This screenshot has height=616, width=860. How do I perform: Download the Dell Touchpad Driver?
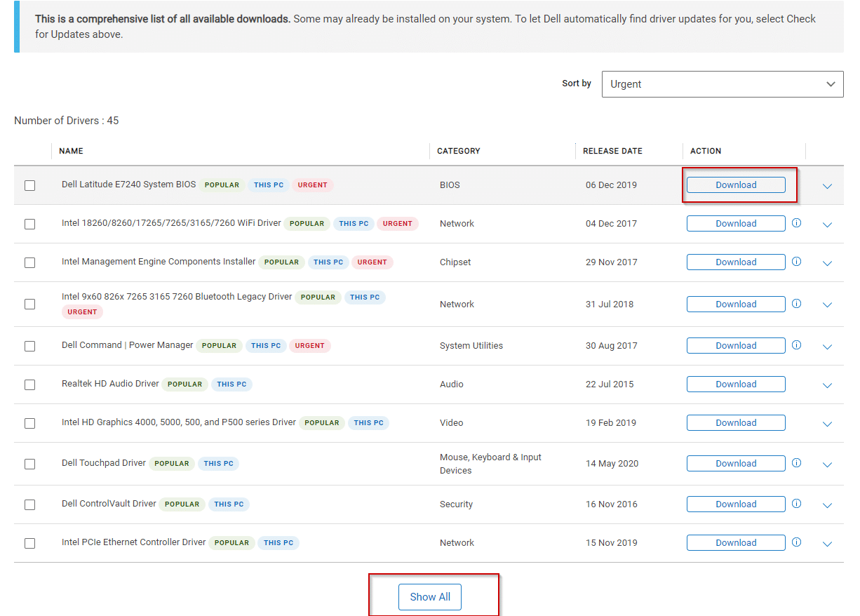pos(736,463)
